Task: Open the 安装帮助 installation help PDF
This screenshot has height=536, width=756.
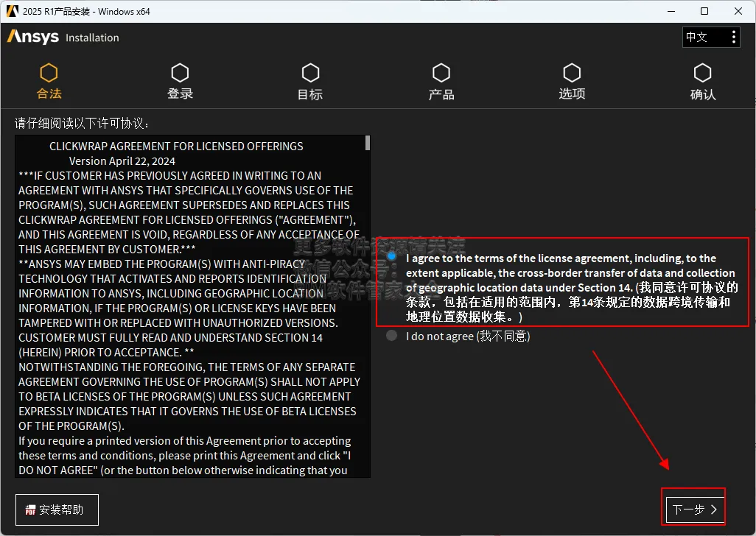Action: click(57, 509)
